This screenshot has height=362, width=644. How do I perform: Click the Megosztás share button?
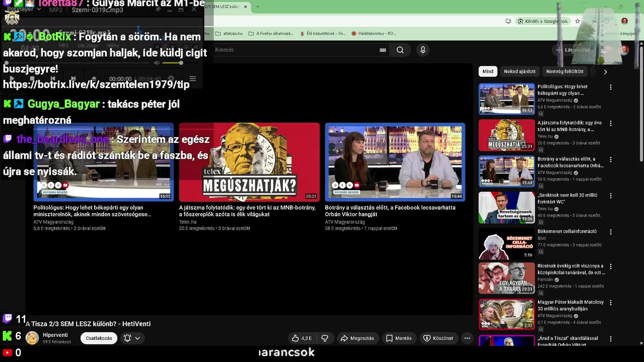357,338
